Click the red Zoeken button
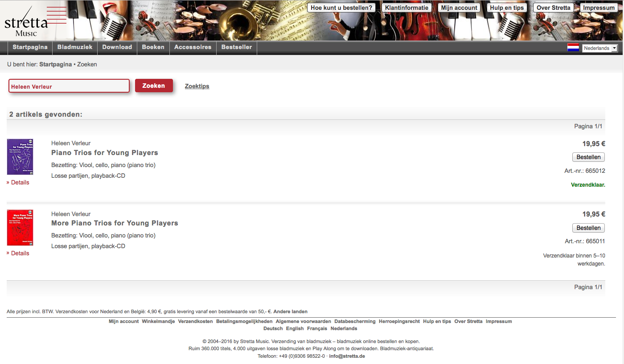 point(154,86)
